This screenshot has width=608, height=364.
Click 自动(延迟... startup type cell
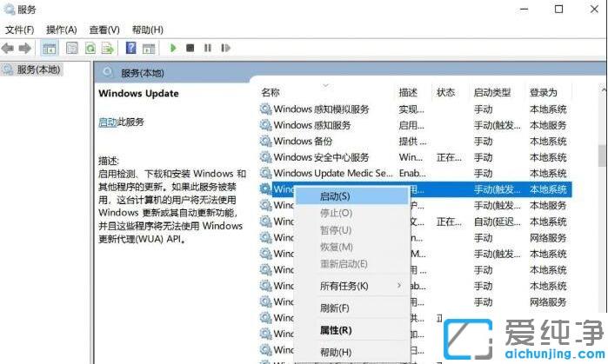pyautogui.click(x=498, y=222)
